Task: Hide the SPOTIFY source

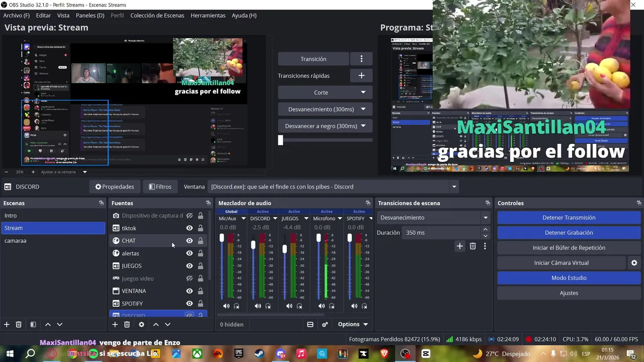Action: pos(189,303)
